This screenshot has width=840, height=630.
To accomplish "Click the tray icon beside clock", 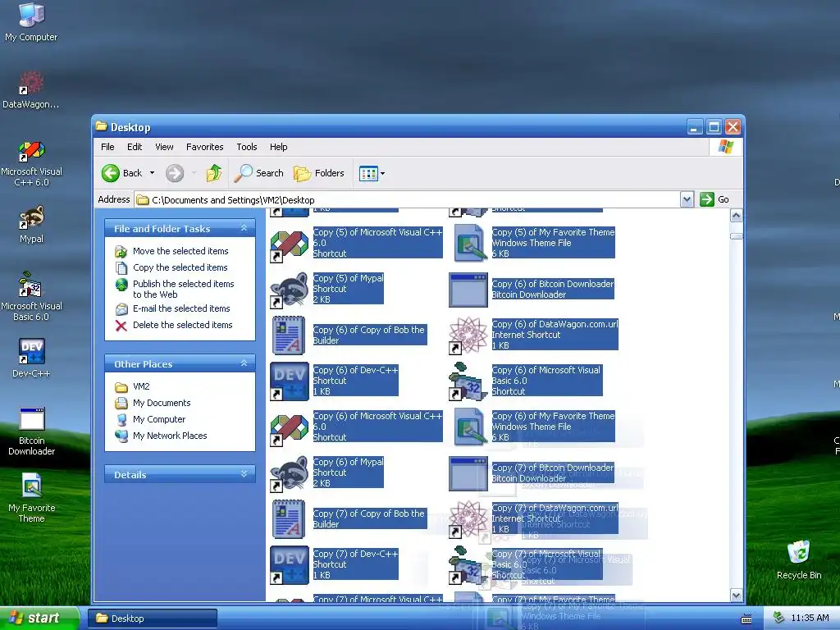I will [778, 619].
